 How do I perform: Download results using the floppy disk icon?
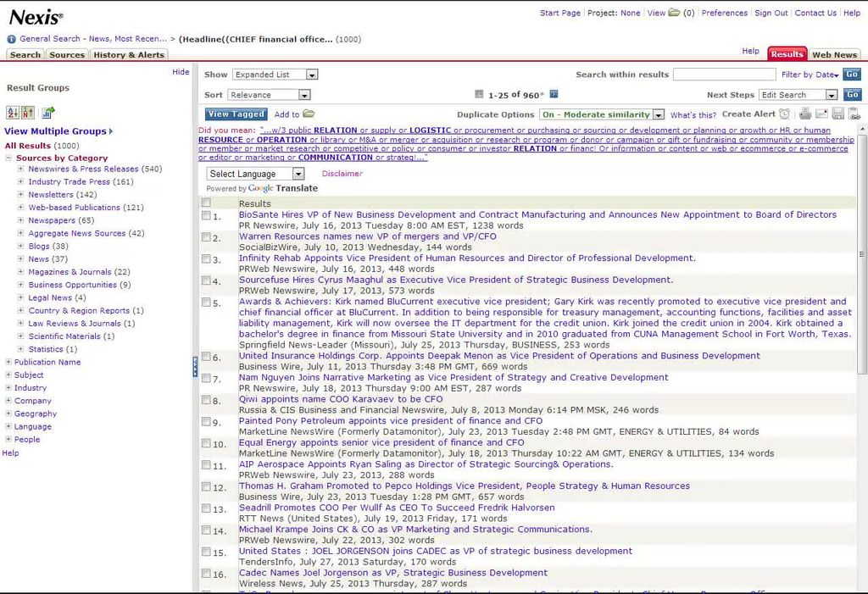pyautogui.click(x=838, y=114)
